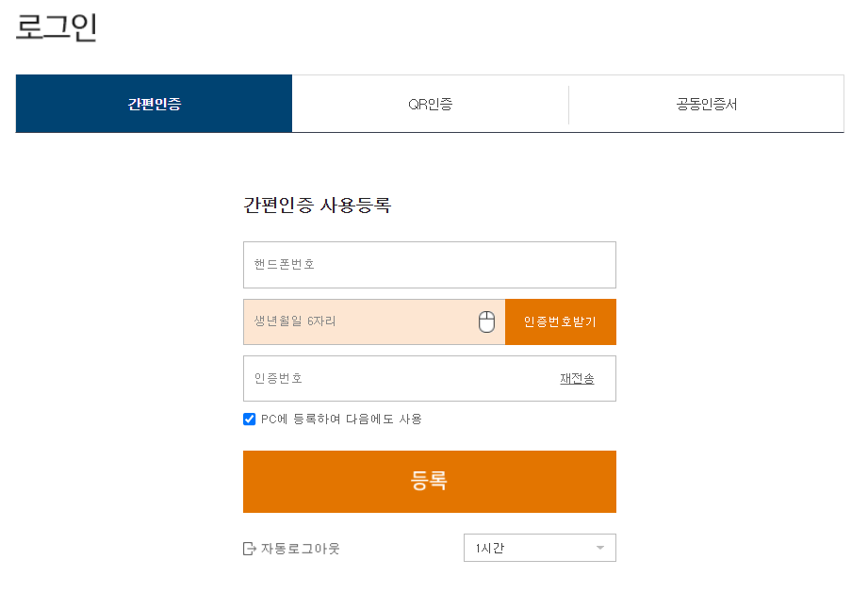Click the 로그인 page title
868x609 pixels.
point(57,27)
